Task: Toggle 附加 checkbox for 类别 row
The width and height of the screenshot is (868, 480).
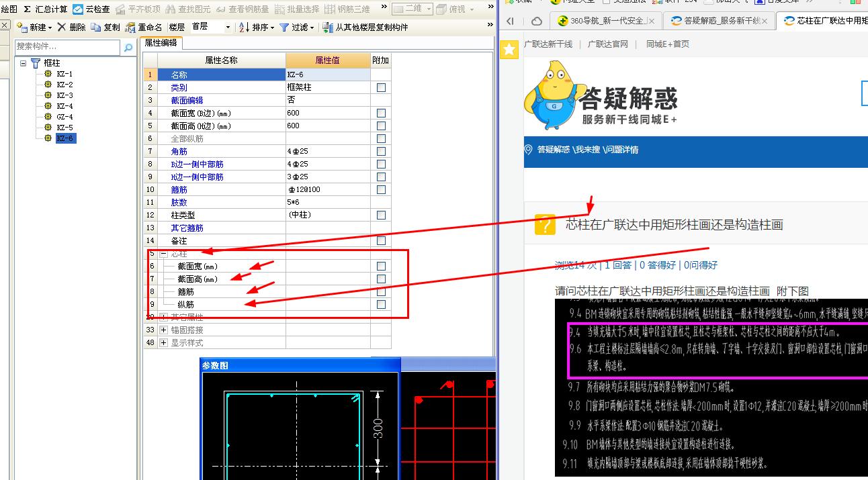Action: point(381,87)
